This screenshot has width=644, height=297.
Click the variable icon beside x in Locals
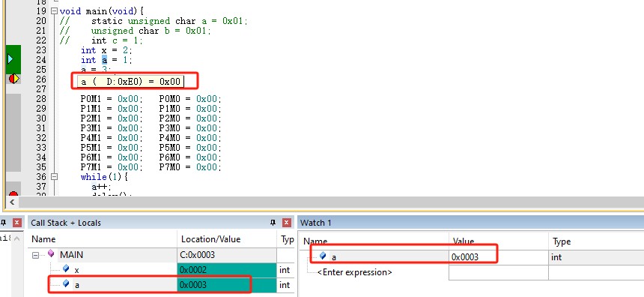coord(66,269)
